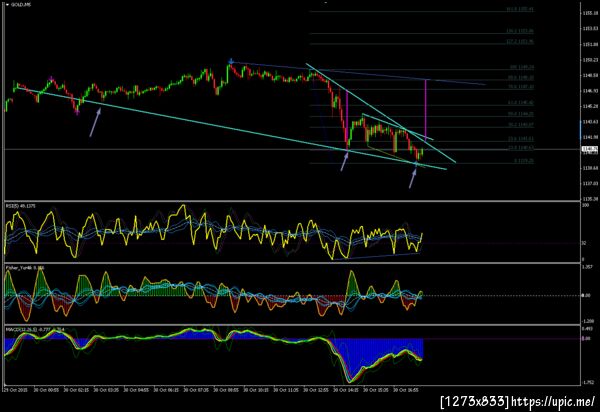The width and height of the screenshot is (600, 412).
Task: Click the 1145.28 price axis label
Action: coord(590,106)
